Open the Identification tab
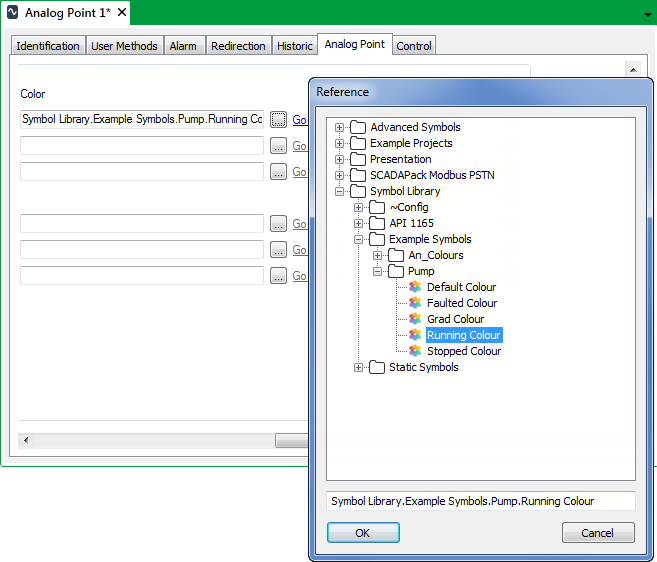 click(48, 46)
